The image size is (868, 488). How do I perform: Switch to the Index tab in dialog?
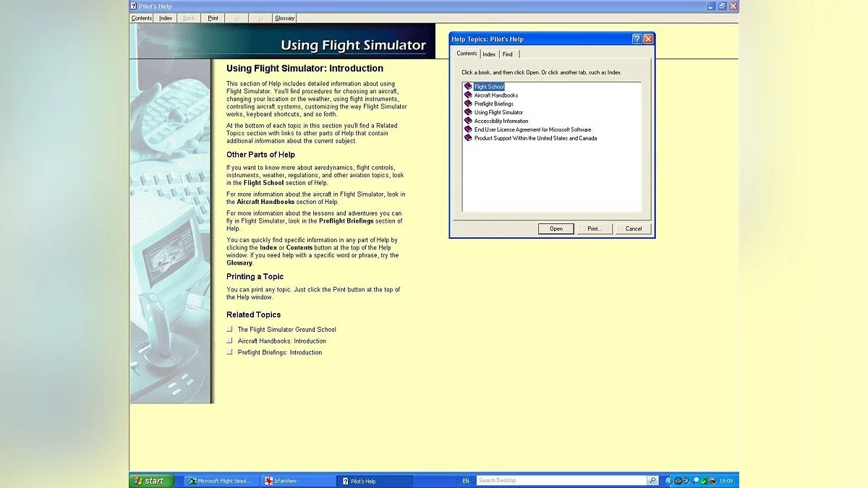(x=489, y=54)
